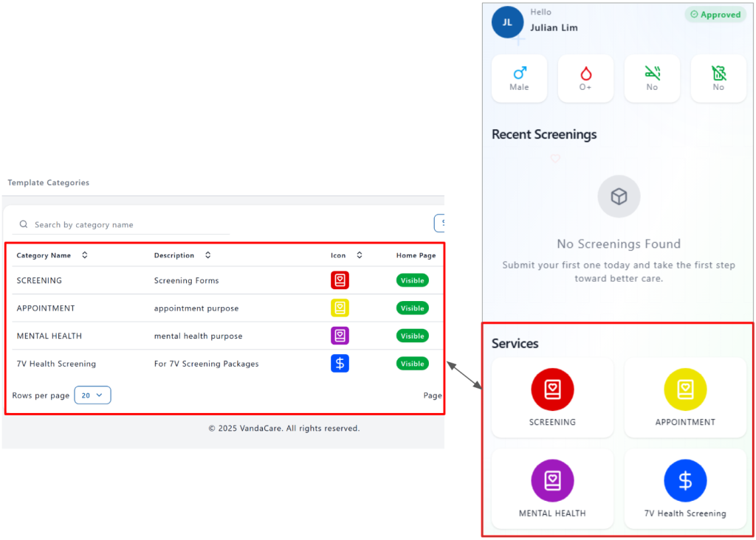Toggle the Visible badge for MENTAL HEALTH row
Screen dimensions: 756x540
pos(412,336)
